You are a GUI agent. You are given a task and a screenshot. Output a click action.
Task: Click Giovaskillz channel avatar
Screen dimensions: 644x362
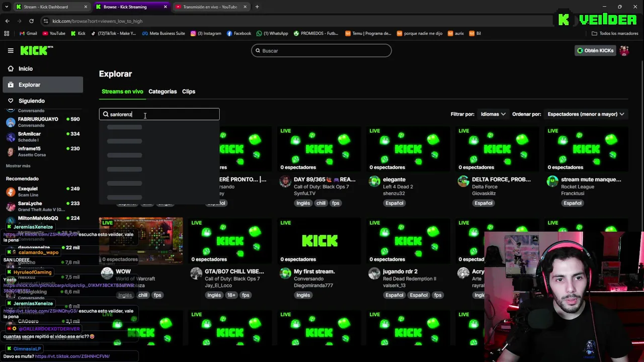[463, 182]
